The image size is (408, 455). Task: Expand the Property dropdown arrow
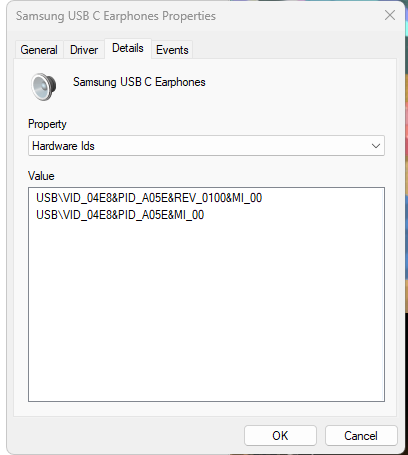point(376,146)
